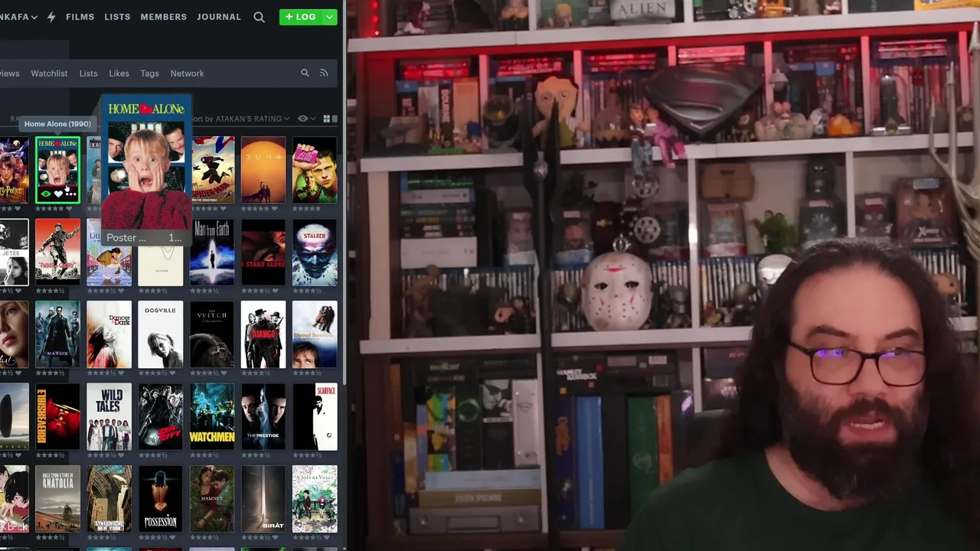Open the Irreversible poster
The image size is (980, 551).
click(x=57, y=417)
